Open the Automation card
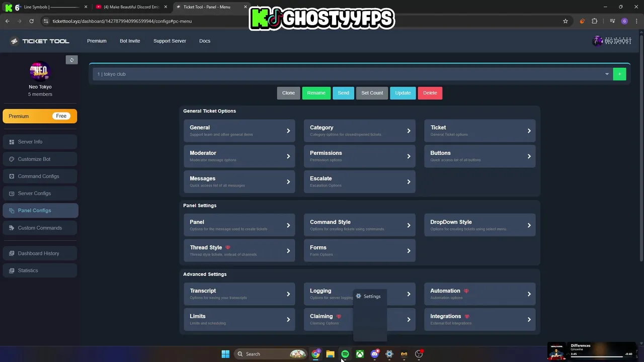The width and height of the screenshot is (644, 362). [480, 294]
